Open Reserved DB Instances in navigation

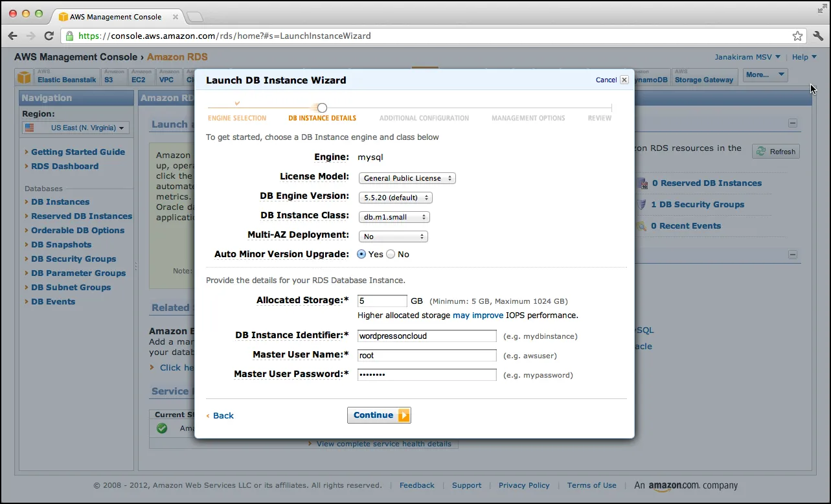pos(82,216)
